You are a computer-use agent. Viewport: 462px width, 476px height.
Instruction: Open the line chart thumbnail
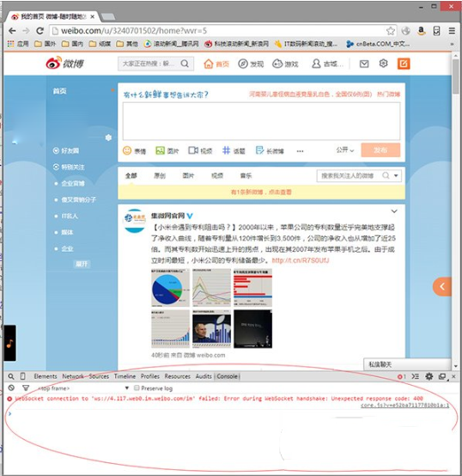point(211,288)
